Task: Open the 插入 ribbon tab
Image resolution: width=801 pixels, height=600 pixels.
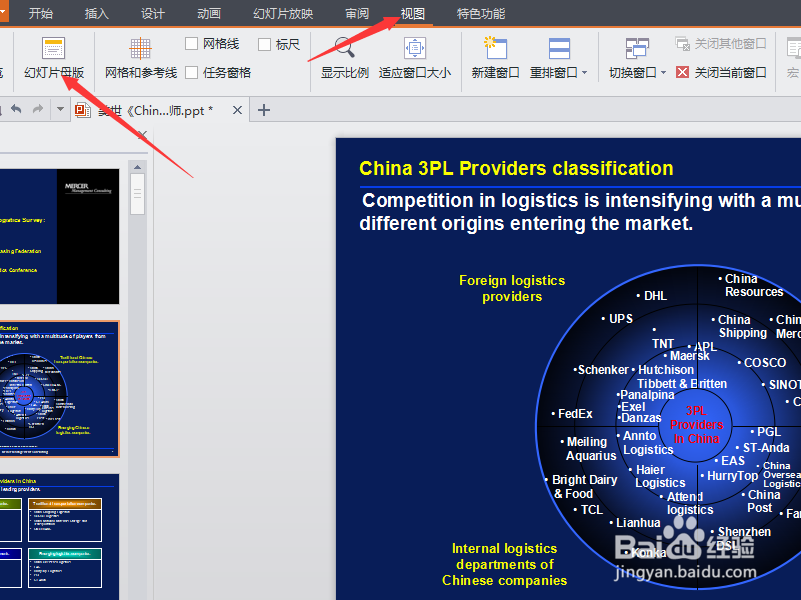Action: coord(97,13)
